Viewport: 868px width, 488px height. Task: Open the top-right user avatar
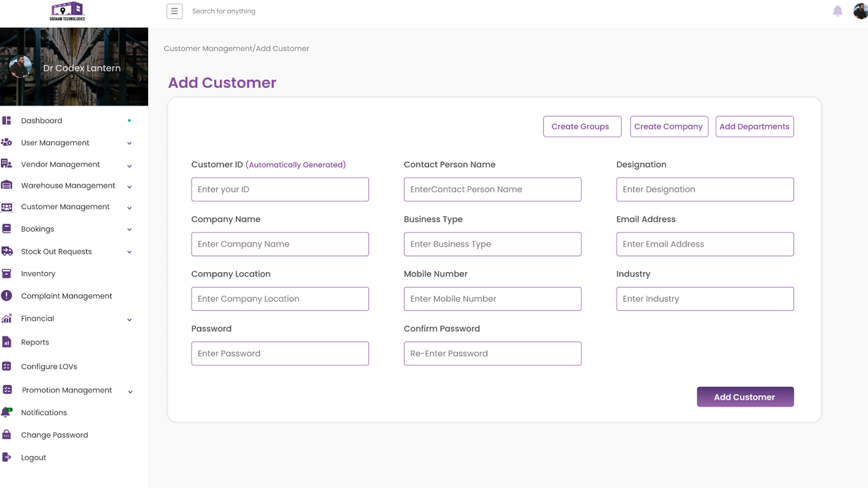(861, 11)
